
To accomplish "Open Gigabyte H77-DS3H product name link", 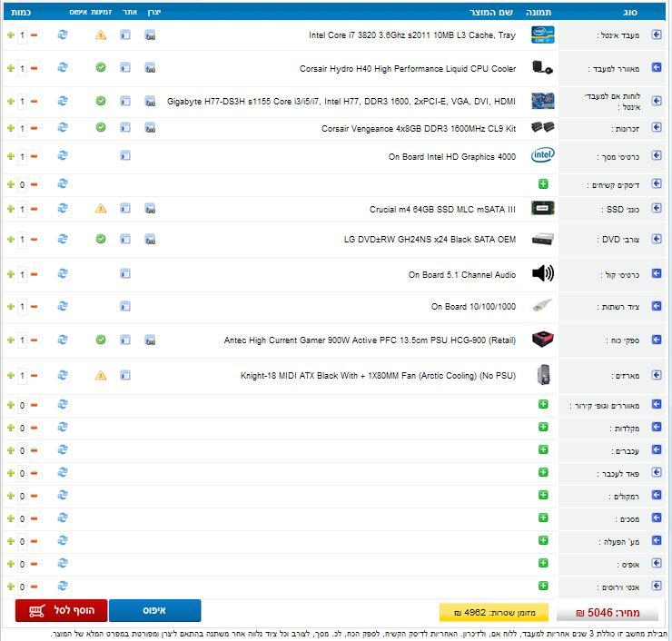I will click(341, 102).
